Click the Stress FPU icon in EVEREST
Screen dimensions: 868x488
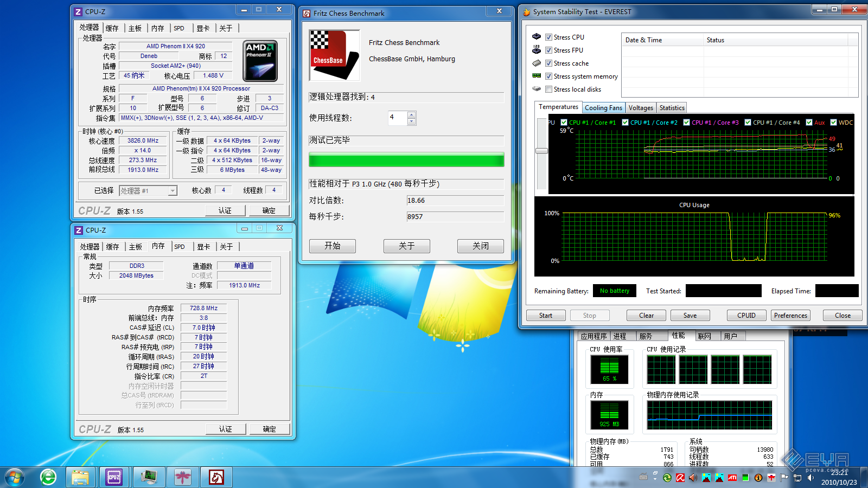pos(537,50)
